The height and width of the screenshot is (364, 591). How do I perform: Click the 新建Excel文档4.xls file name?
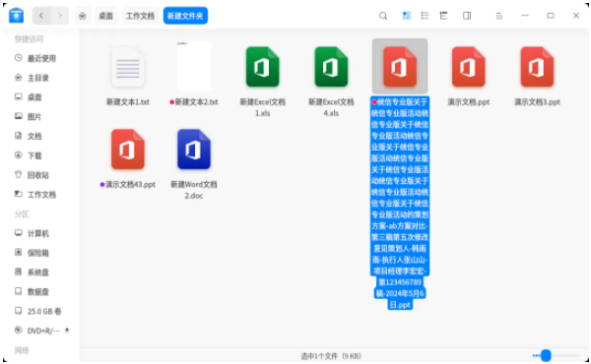coord(331,107)
